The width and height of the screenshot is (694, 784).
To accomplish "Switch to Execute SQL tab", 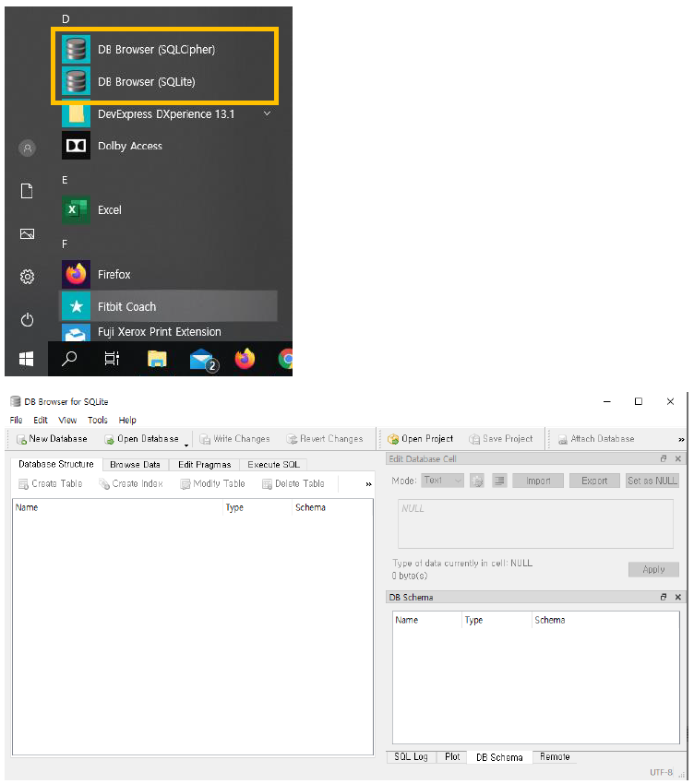I will 273,465.
